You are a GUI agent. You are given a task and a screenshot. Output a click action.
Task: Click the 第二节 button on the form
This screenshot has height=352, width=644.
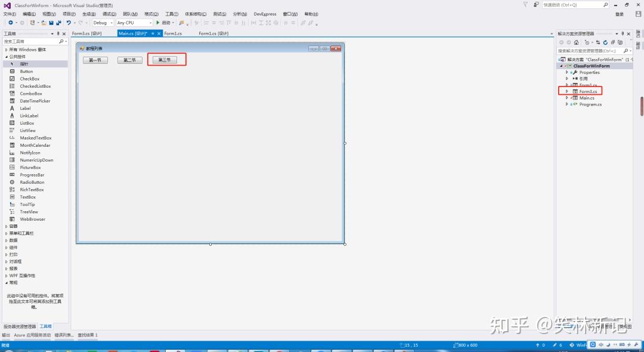[x=130, y=60]
